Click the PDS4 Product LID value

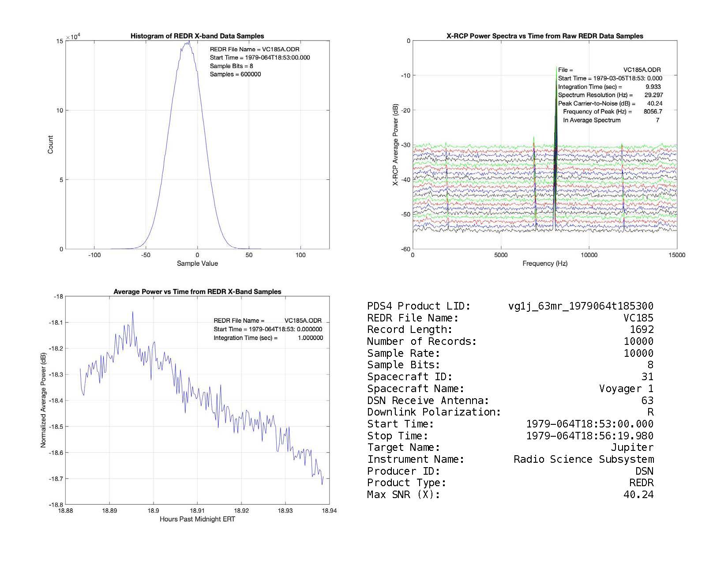[581, 306]
